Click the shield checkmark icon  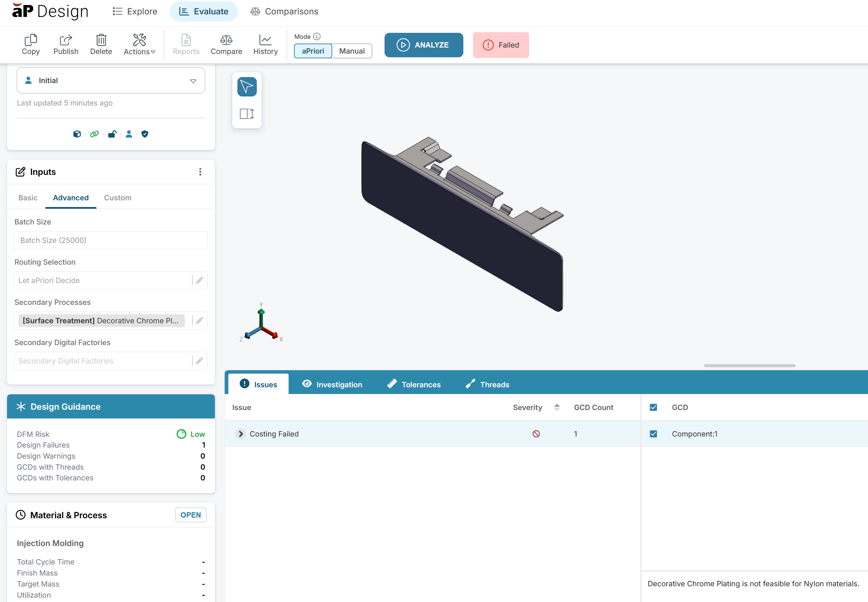click(144, 134)
